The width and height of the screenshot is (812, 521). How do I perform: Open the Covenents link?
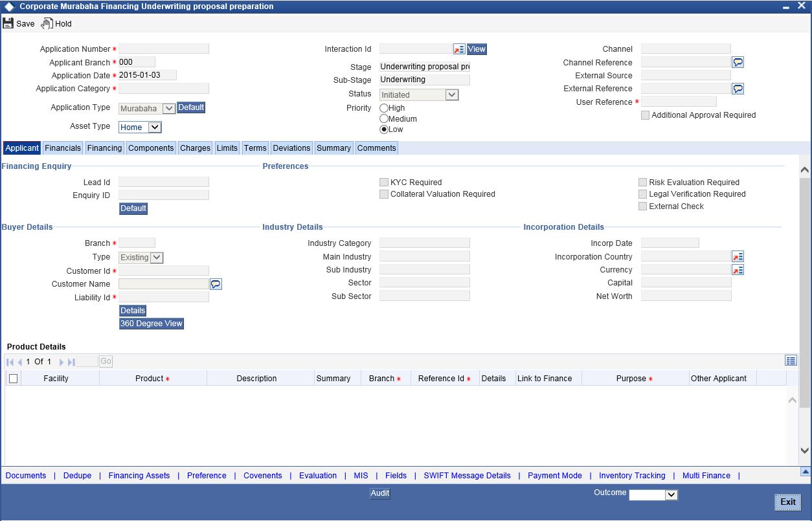[263, 476]
